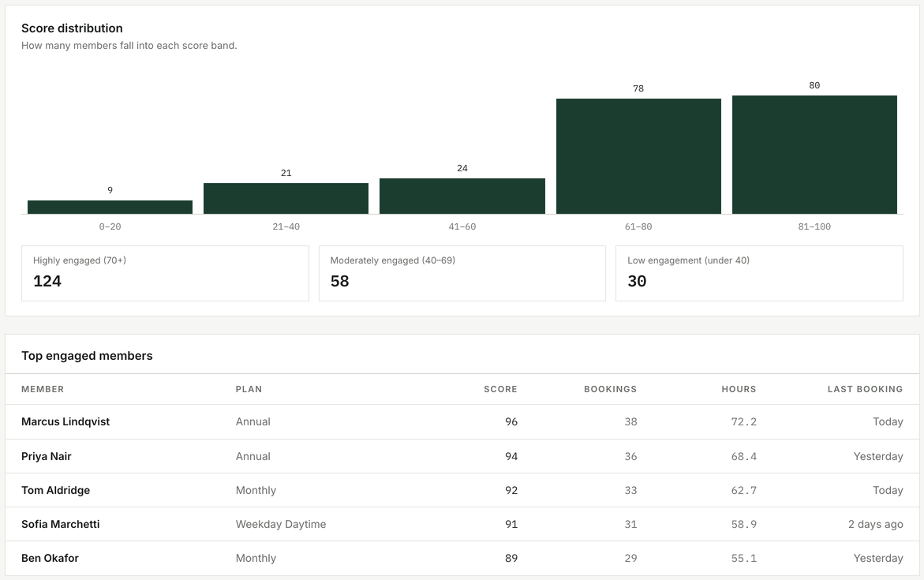Click the LAST BOOKING column header
Viewport: 924px width, 580px height.
865,389
